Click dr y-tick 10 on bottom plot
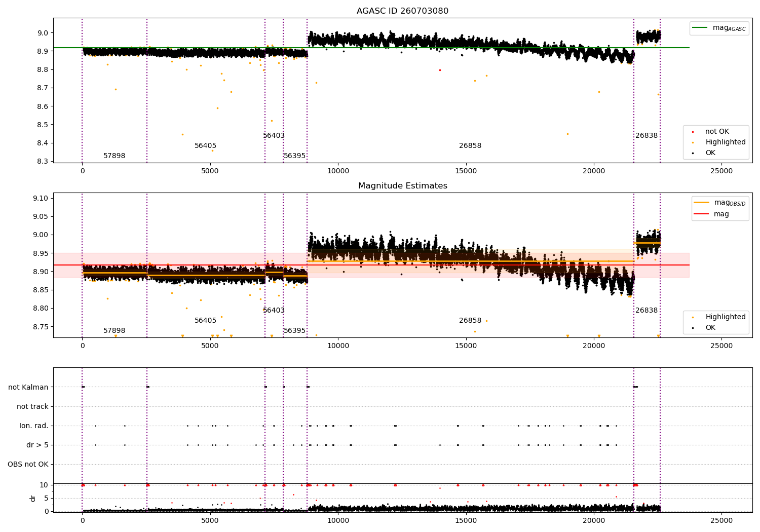This screenshot has height=532, width=760. pos(45,485)
